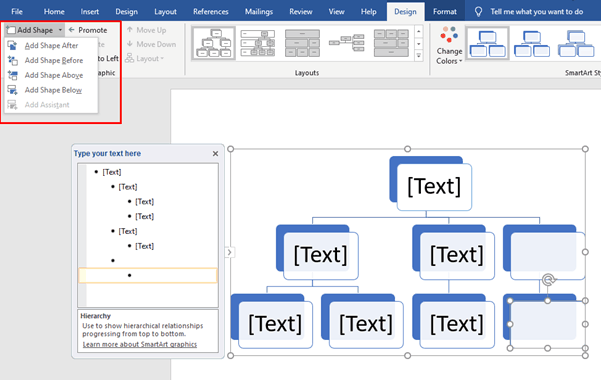Switch to the Insert tab
Viewport: 601px width, 380px height.
[x=90, y=12]
